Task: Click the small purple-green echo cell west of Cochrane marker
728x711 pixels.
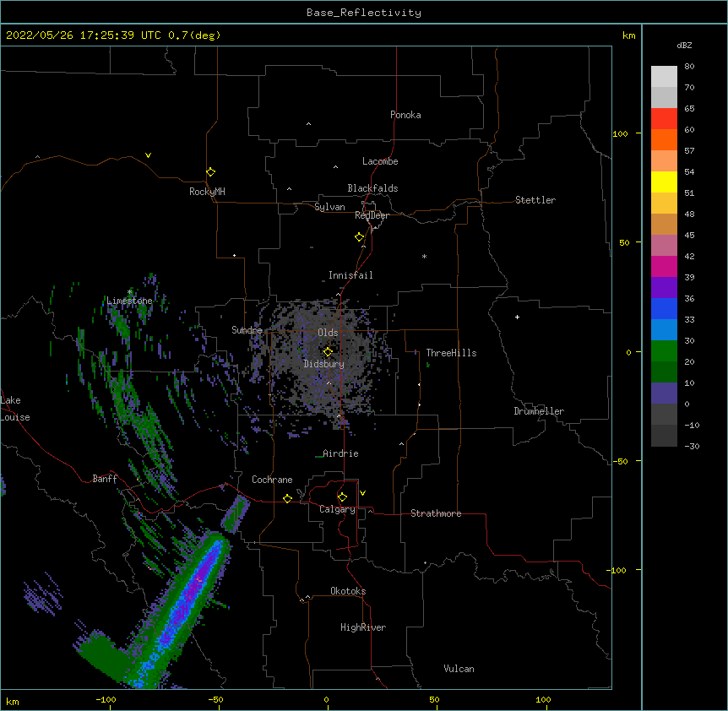Action: point(236,513)
